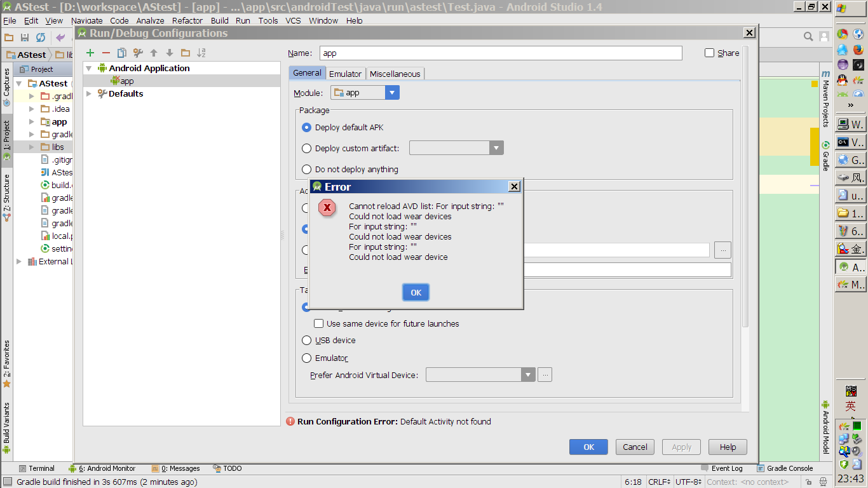Select Deploy custom artifact radio button
Screen dimensions: 868x488
[307, 148]
